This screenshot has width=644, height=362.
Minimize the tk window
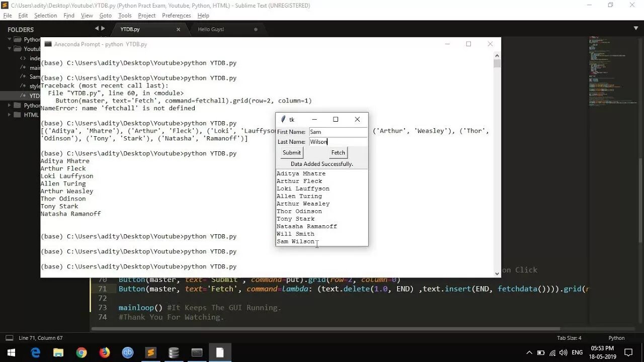point(314,119)
